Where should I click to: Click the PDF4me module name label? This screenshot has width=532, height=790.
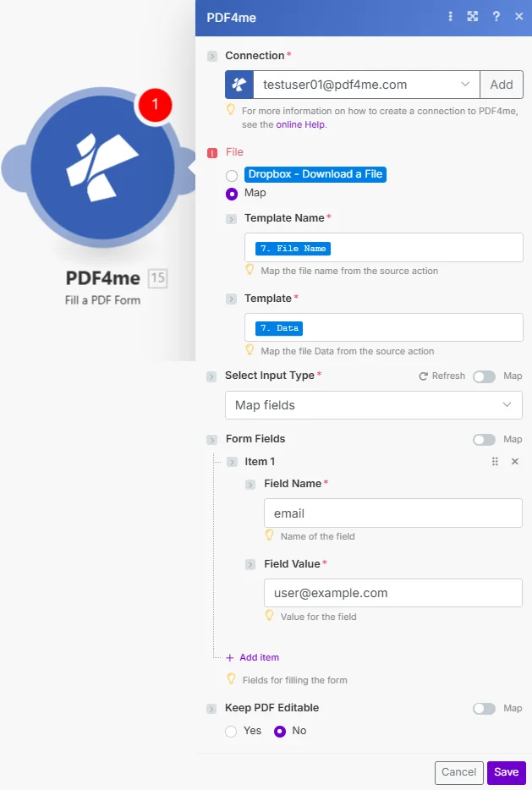tap(103, 278)
